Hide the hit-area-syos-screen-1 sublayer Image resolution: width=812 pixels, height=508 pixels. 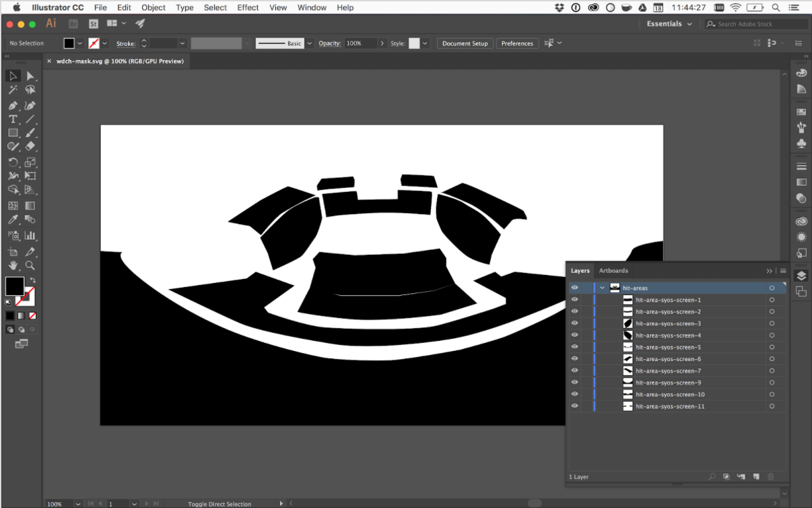point(574,300)
